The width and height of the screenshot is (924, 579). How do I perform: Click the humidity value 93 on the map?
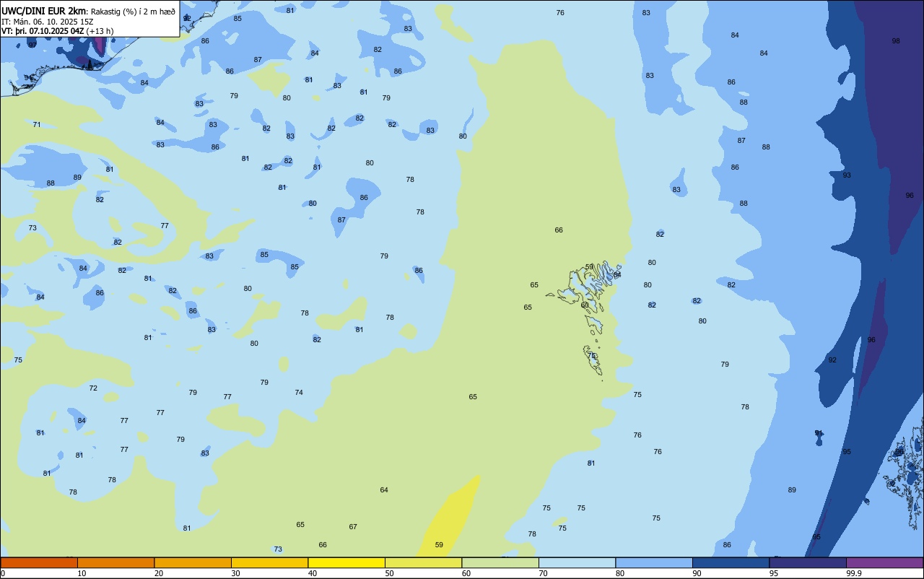pos(847,175)
